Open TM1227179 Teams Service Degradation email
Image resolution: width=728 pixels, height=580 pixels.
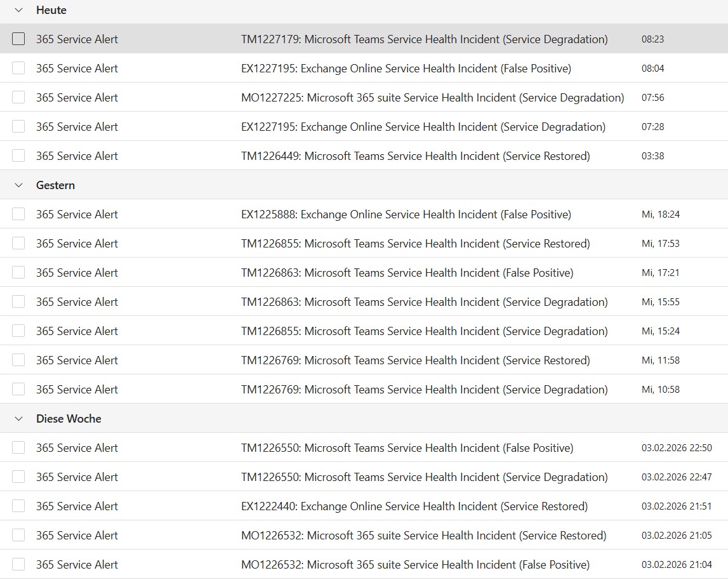tap(424, 39)
